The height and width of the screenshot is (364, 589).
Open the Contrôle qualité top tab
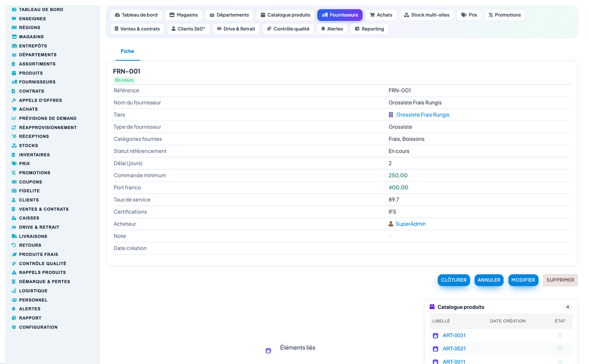click(x=288, y=29)
